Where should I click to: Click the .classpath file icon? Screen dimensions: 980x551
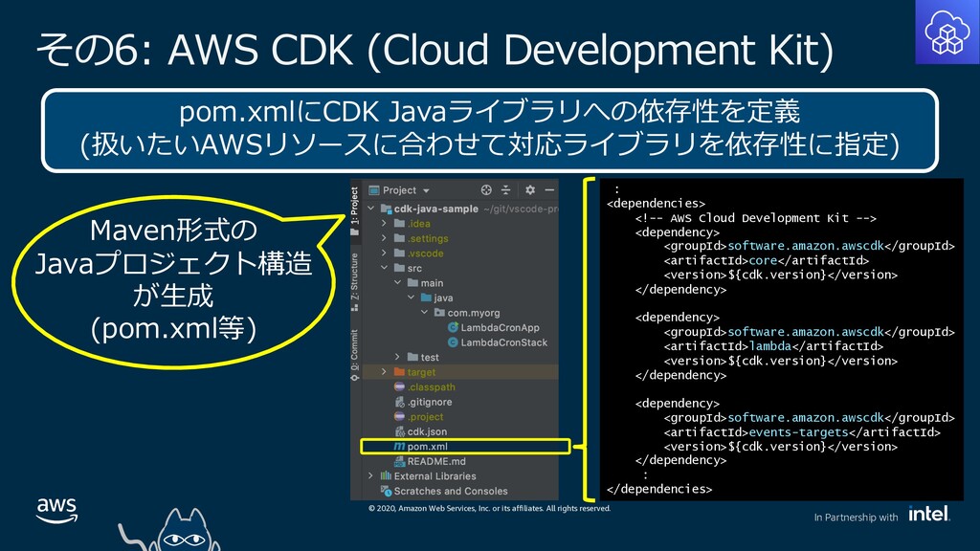pos(399,386)
